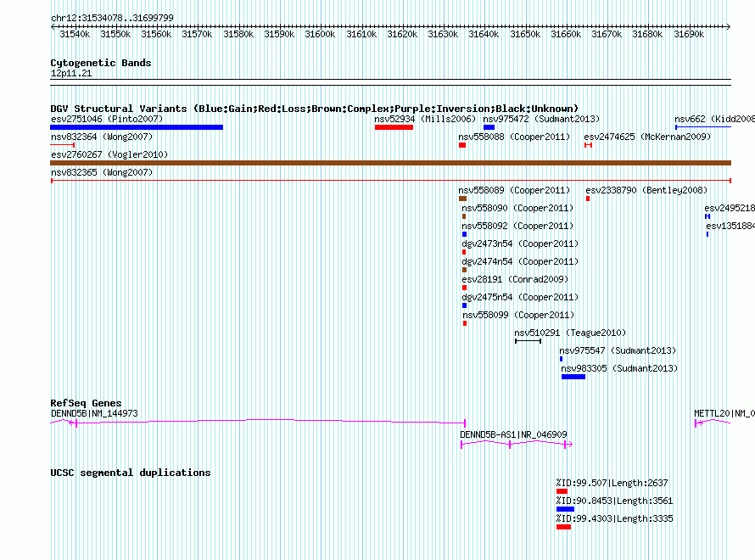Select the nsv558090 (Cooper2011) label
The image size is (755, 560).
[x=517, y=208]
